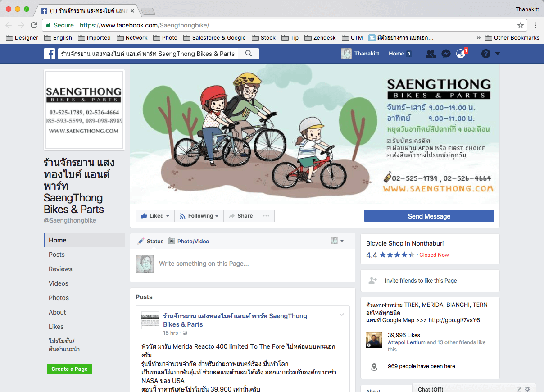Open Chrome's three-dot menu

pos(535,25)
